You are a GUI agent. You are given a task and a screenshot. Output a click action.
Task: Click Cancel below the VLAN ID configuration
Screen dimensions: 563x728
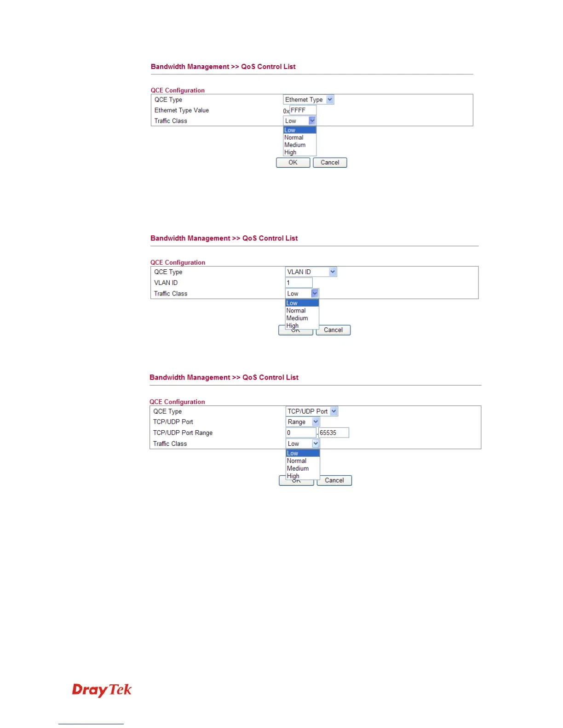(x=333, y=330)
